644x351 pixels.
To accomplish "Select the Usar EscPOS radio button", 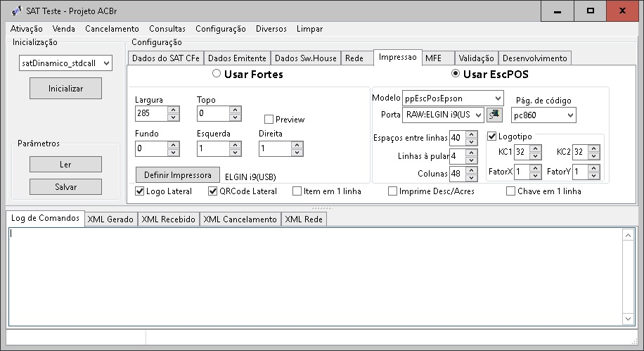I will click(x=456, y=74).
